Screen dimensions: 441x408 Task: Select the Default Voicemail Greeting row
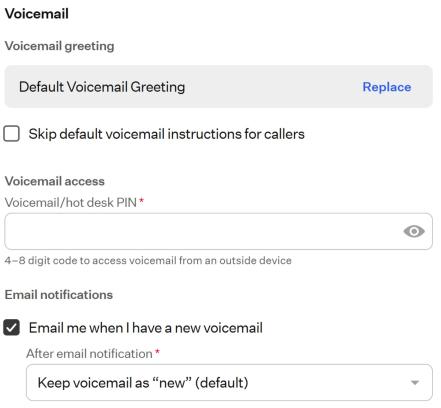219,87
